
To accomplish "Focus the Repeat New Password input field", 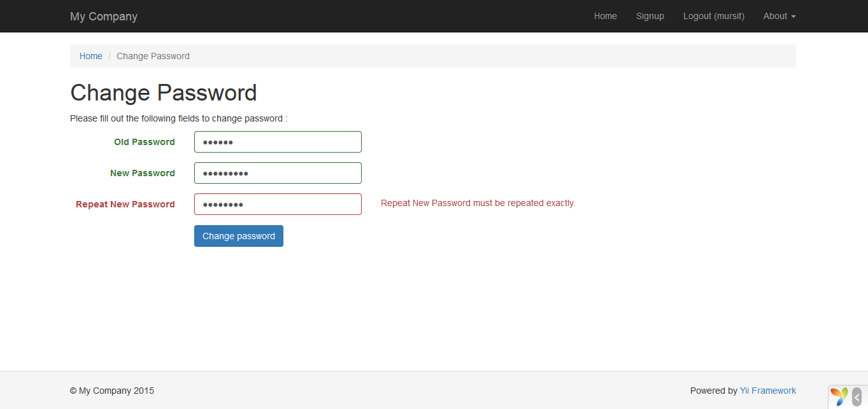I will click(x=277, y=204).
